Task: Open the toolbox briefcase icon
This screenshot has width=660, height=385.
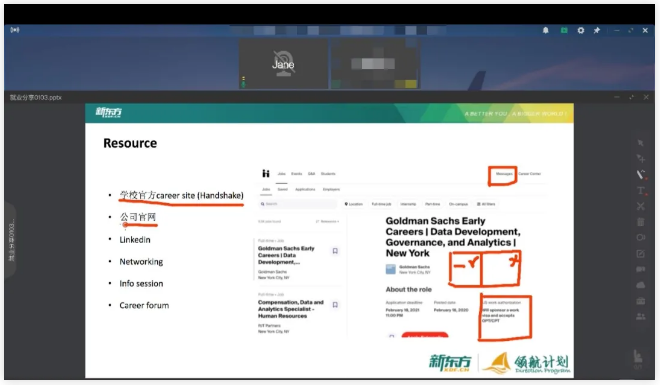Action: (641, 301)
